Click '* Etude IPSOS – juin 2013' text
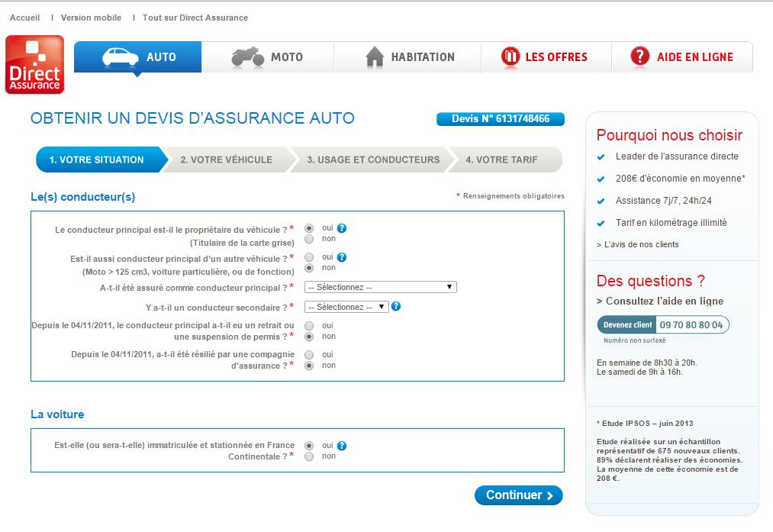773x532 pixels. (645, 424)
